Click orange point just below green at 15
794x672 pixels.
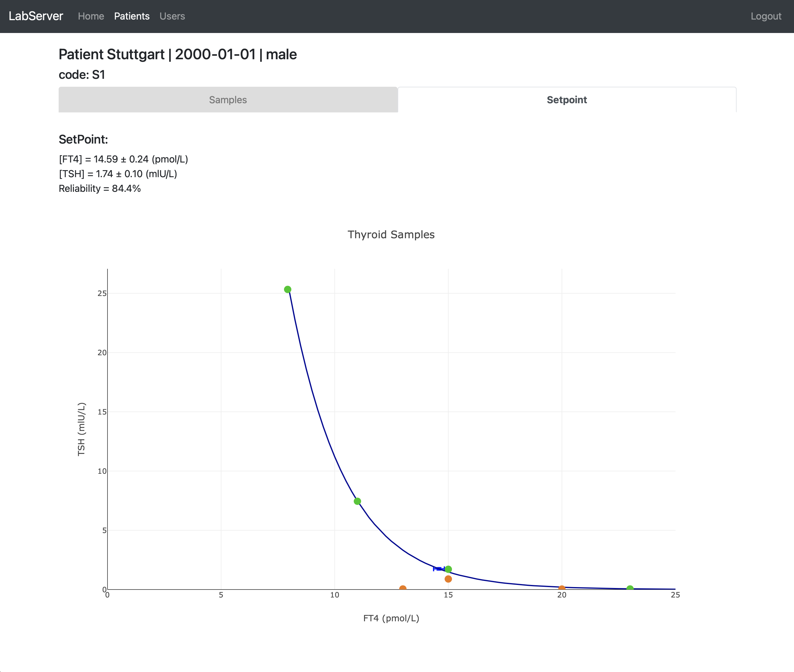[x=448, y=579]
